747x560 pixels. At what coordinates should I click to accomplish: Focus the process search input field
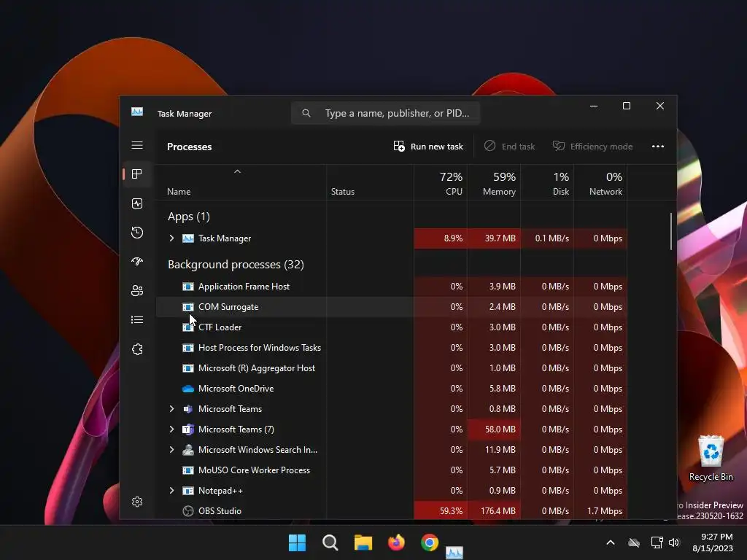pyautogui.click(x=385, y=113)
